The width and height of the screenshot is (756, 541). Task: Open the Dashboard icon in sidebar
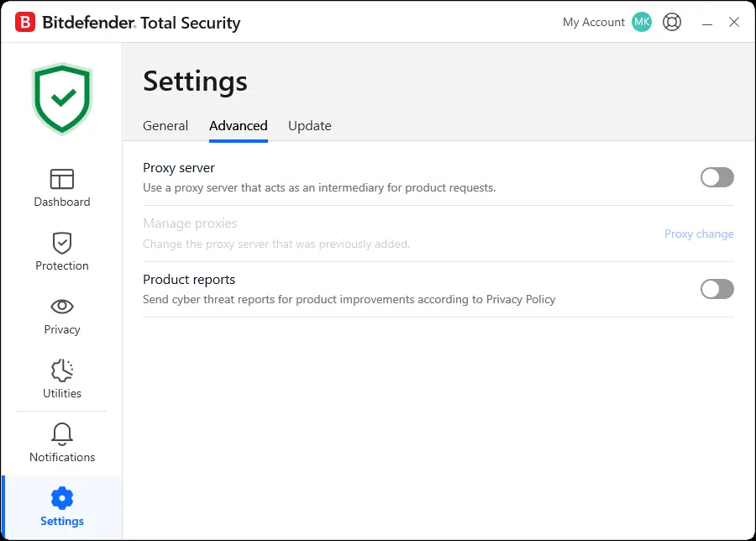pos(61,179)
